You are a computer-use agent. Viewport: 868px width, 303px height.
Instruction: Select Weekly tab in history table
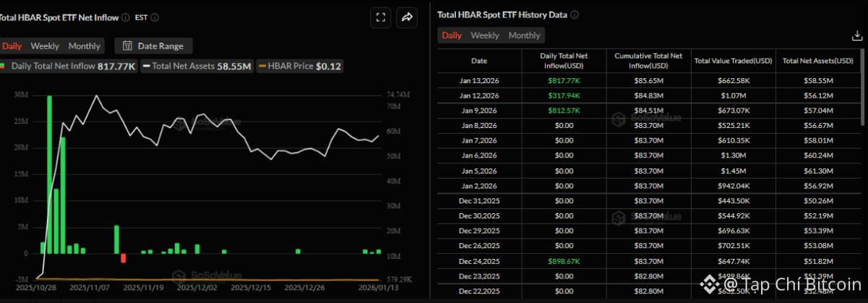pyautogui.click(x=485, y=35)
